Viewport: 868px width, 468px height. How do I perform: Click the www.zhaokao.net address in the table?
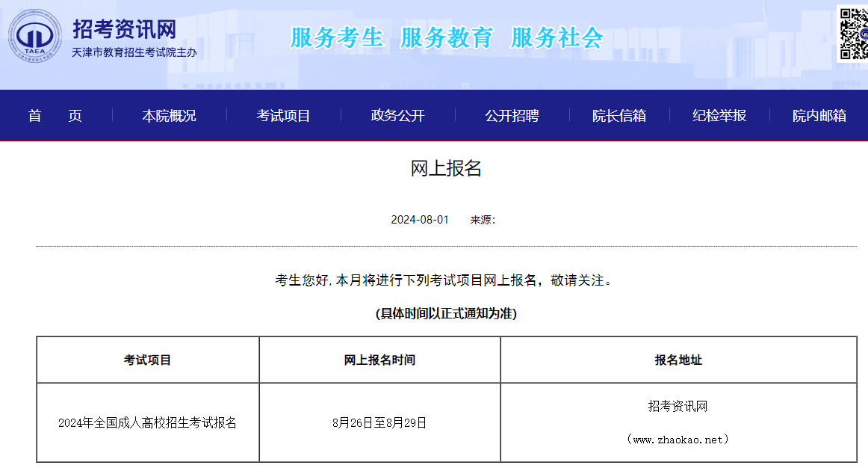tap(678, 440)
